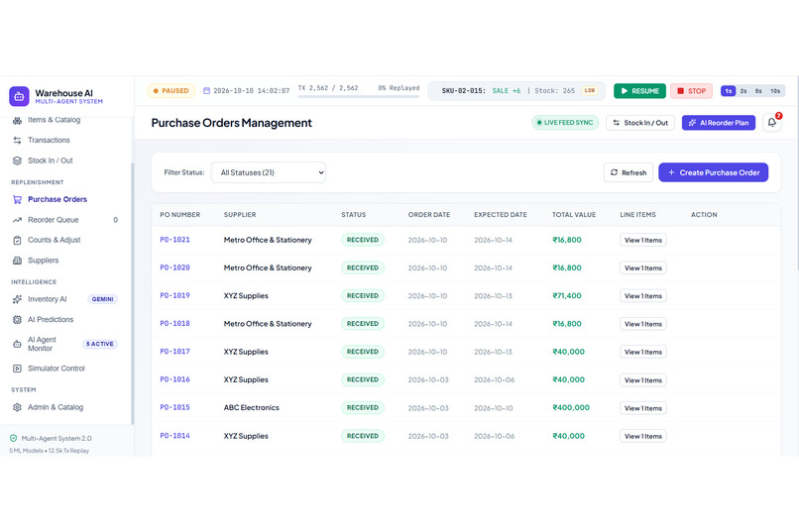This screenshot has height=532, width=799.
Task: Open the notifications bell
Action: coord(772,123)
